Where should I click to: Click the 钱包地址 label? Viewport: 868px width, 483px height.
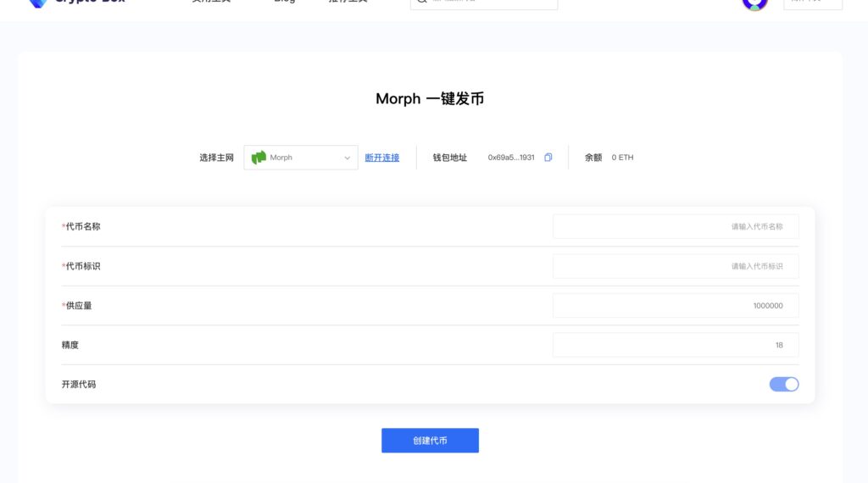(449, 158)
